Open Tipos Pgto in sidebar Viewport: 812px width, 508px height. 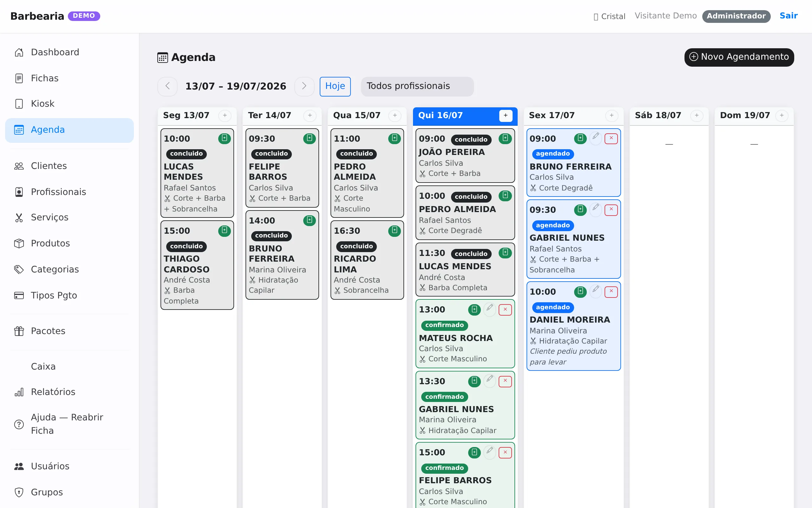coord(69,295)
